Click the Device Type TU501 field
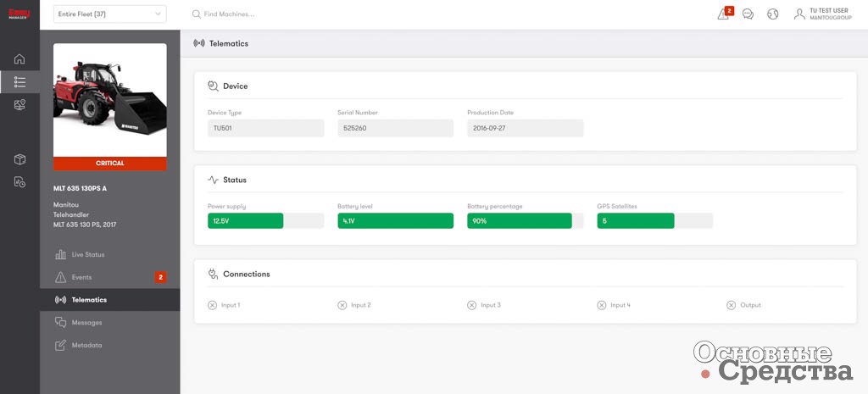The image size is (868, 394). pos(265,128)
